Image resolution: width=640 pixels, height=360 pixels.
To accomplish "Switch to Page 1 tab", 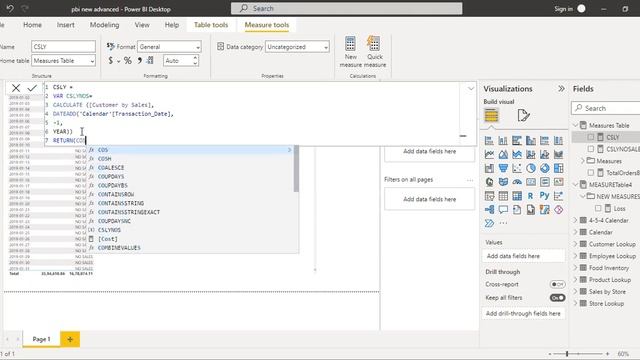I will click(41, 339).
